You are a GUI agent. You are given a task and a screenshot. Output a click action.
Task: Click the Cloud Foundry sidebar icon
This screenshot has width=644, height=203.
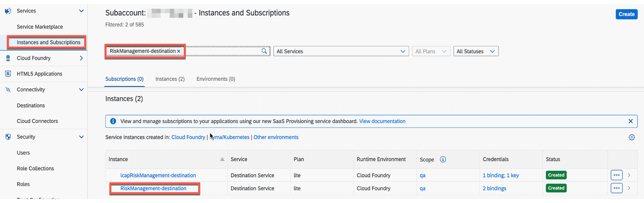[x=8, y=58]
